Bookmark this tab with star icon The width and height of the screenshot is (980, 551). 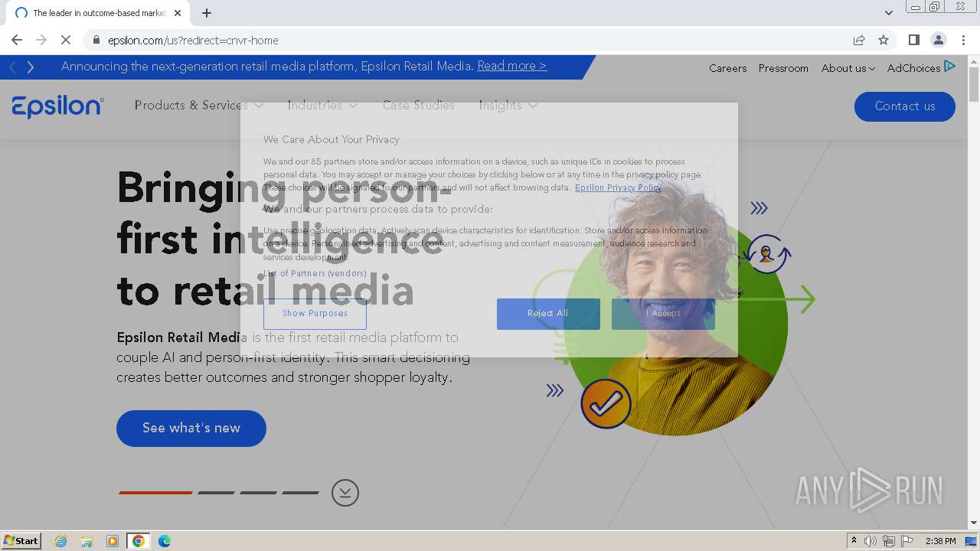(x=884, y=40)
